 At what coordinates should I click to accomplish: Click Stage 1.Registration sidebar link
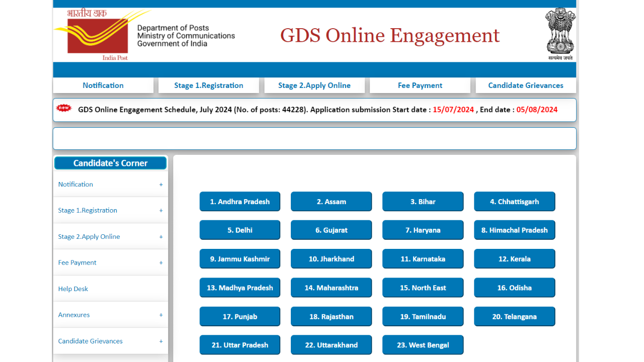[x=88, y=211]
